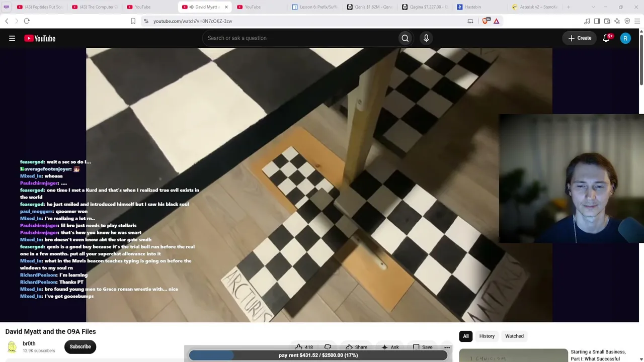Open br0th channel avatar
This screenshot has width=644, height=362.
12,346
